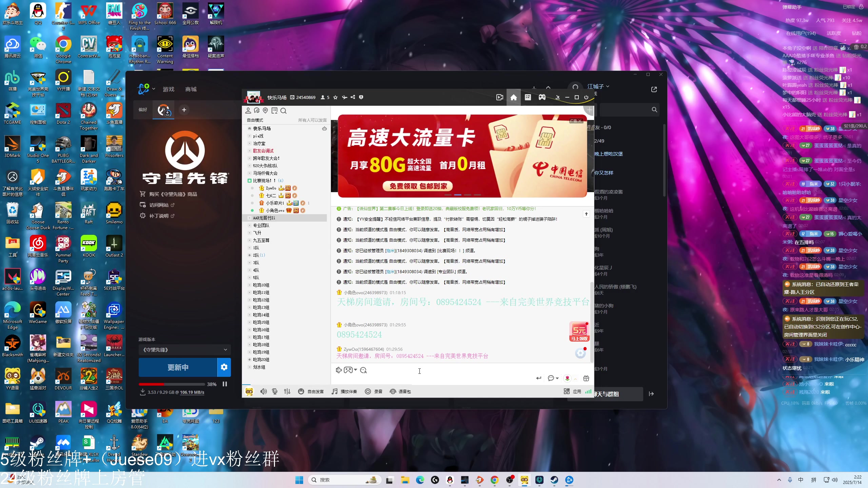
Task: Pause the Overwatch download
Action: pos(225,384)
